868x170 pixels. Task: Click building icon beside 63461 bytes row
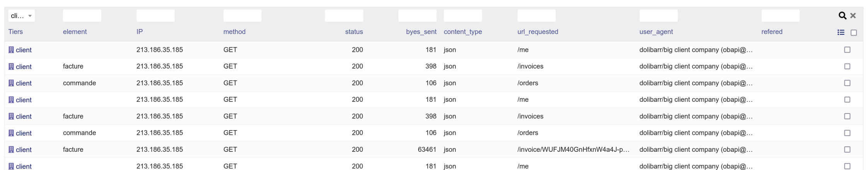[11, 149]
